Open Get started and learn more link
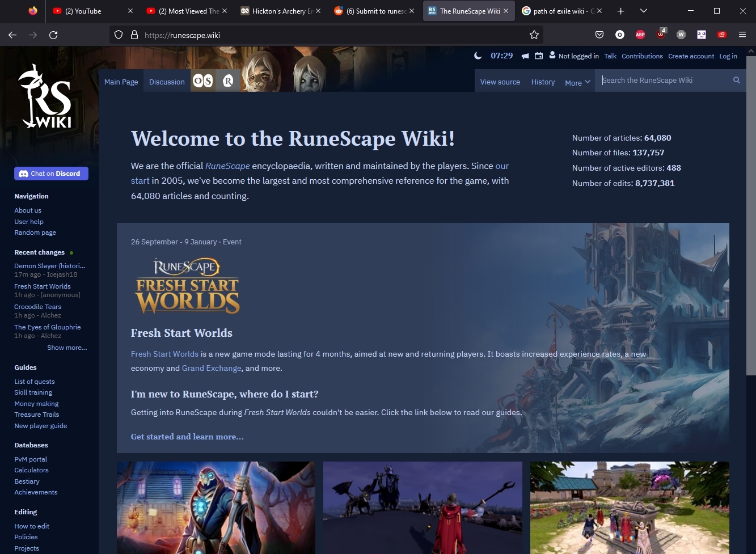Viewport: 756px width, 554px height. point(187,437)
